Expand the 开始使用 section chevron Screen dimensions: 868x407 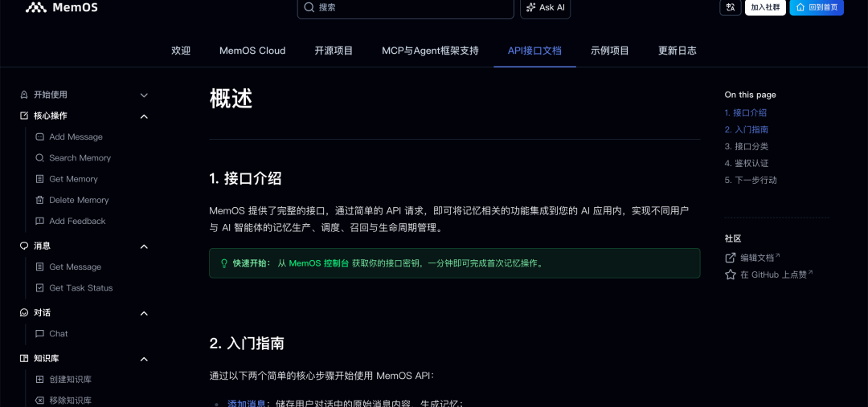[x=144, y=95]
